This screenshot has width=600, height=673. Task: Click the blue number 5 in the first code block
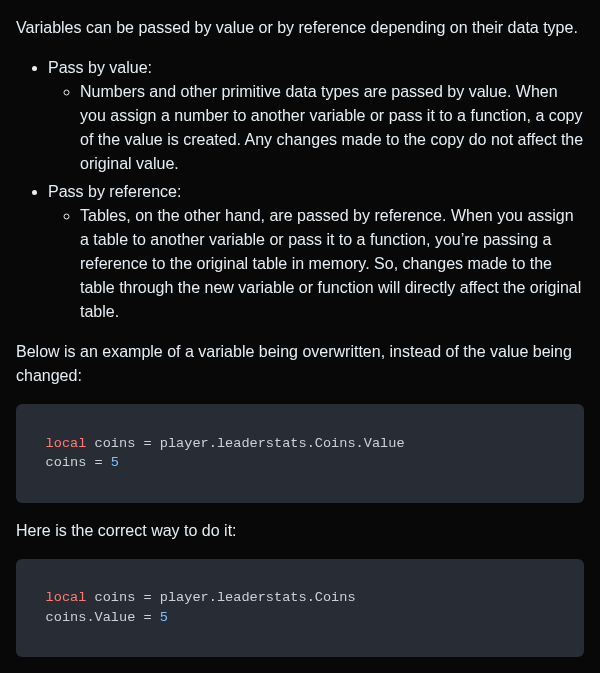tap(115, 462)
